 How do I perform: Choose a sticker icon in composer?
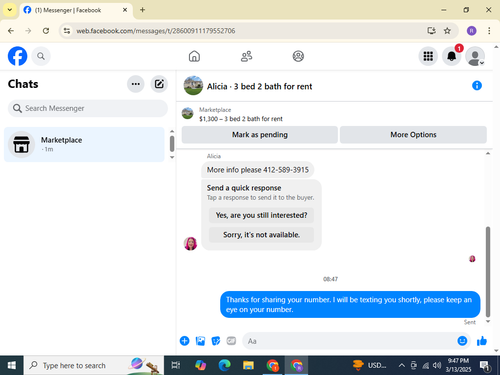point(216,341)
